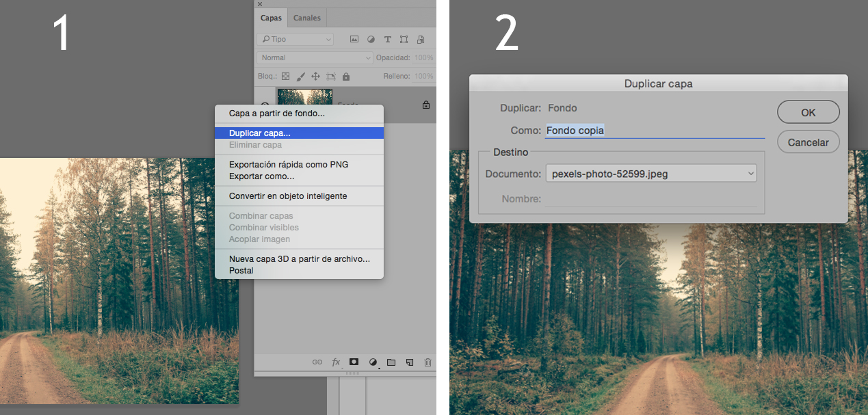Viewport: 868px width, 415px height.
Task: Open the Normal blend mode dropdown
Action: (x=315, y=57)
